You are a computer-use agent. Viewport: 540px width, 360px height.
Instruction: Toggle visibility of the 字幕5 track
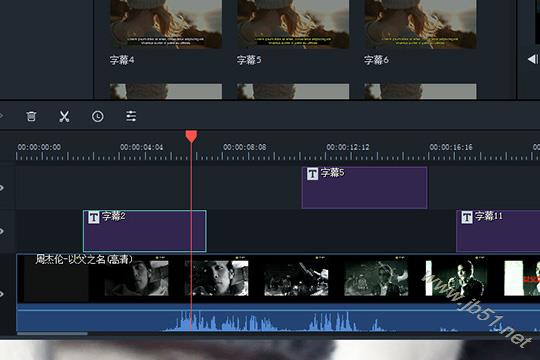pyautogui.click(x=2, y=188)
